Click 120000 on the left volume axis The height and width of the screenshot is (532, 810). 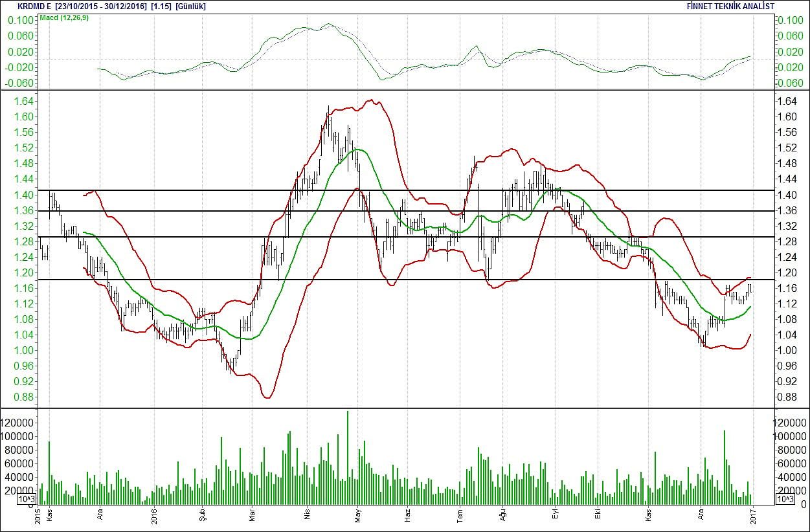pyautogui.click(x=17, y=422)
